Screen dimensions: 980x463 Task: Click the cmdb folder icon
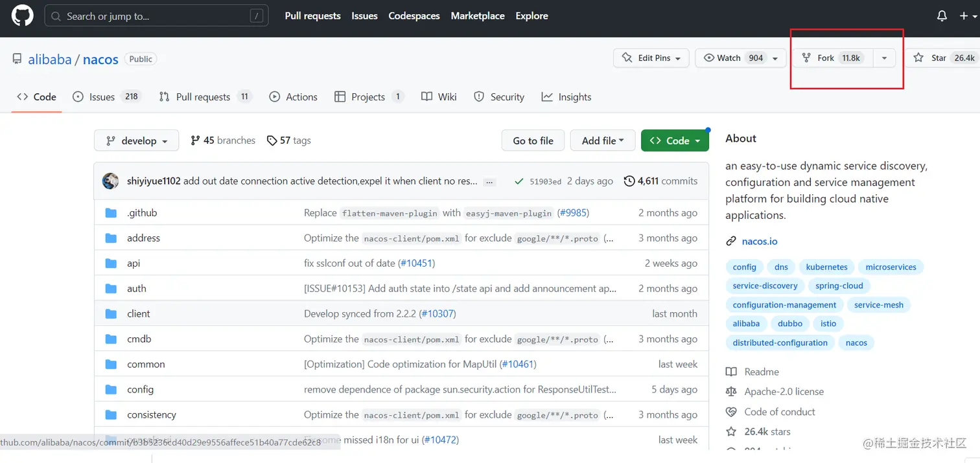111,339
